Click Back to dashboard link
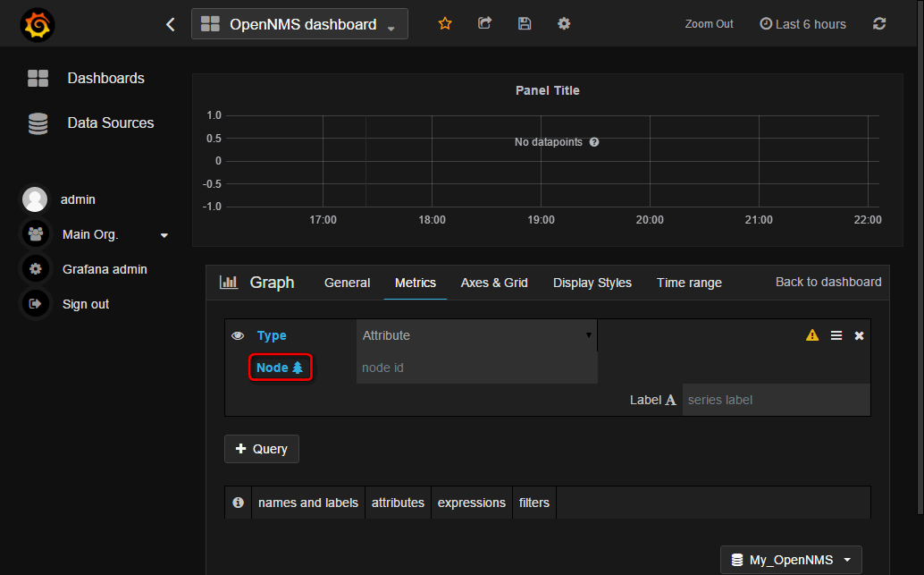Viewport: 924px width, 575px height. tap(828, 282)
